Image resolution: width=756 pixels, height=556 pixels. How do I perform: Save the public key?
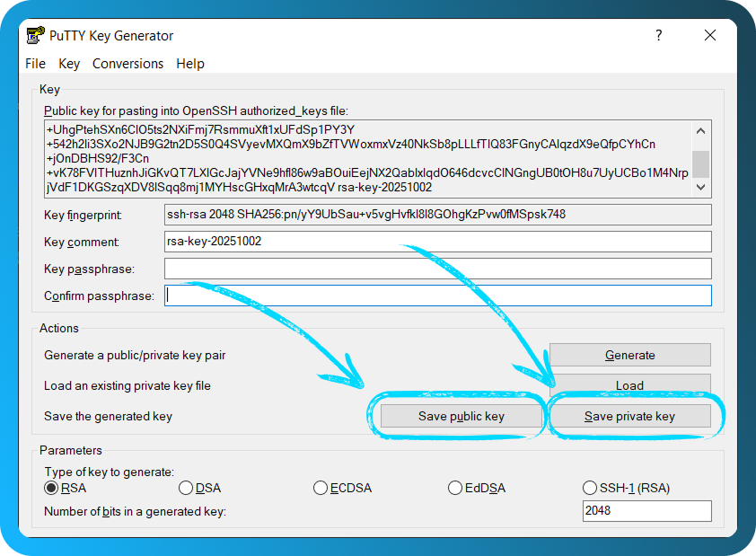(459, 416)
